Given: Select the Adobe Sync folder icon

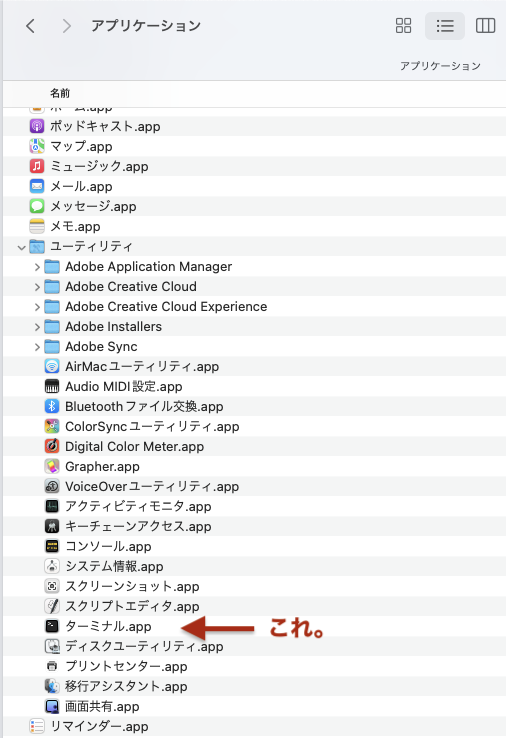Looking at the screenshot, I should [52, 346].
